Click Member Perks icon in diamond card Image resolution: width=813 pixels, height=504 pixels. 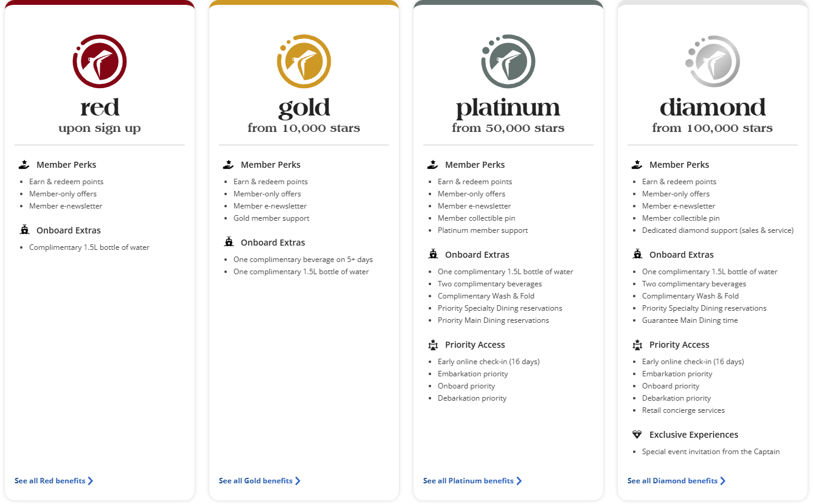(637, 164)
